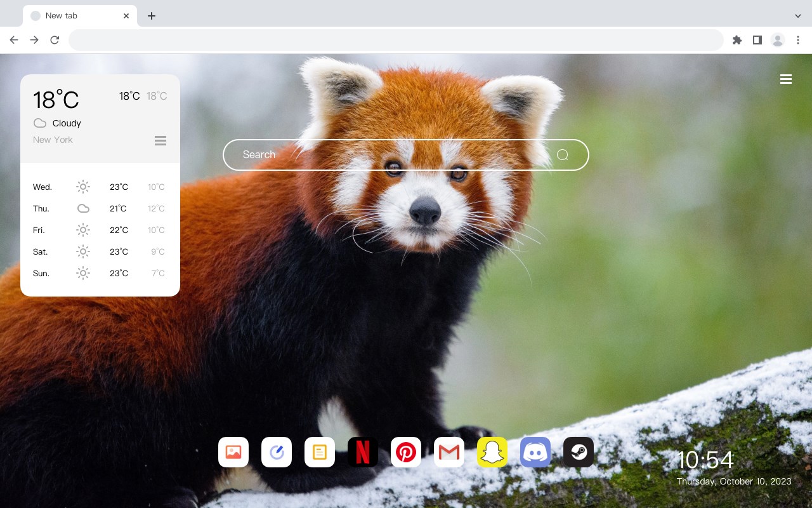
Task: Open the Snapchat shortcut icon
Action: [492, 452]
